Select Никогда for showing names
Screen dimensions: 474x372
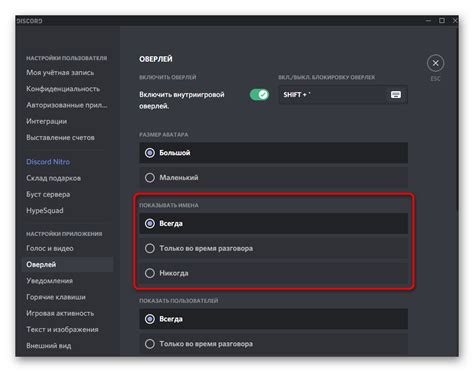point(273,273)
